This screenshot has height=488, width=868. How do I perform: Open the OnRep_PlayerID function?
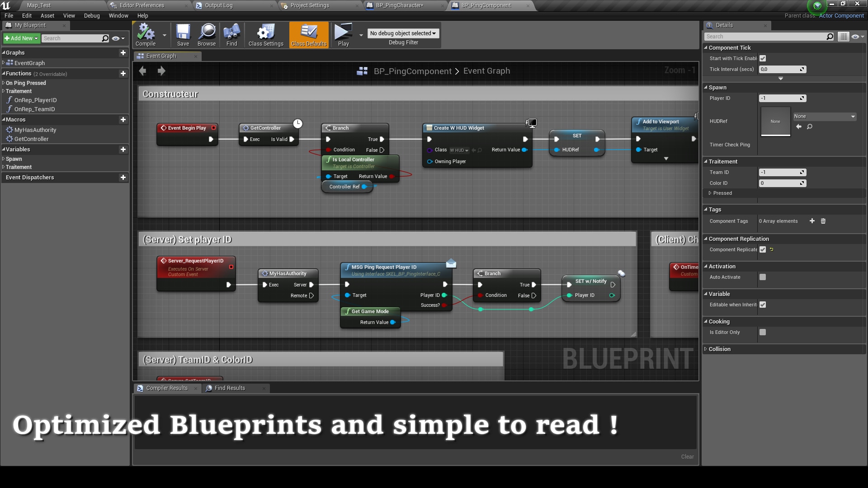36,100
